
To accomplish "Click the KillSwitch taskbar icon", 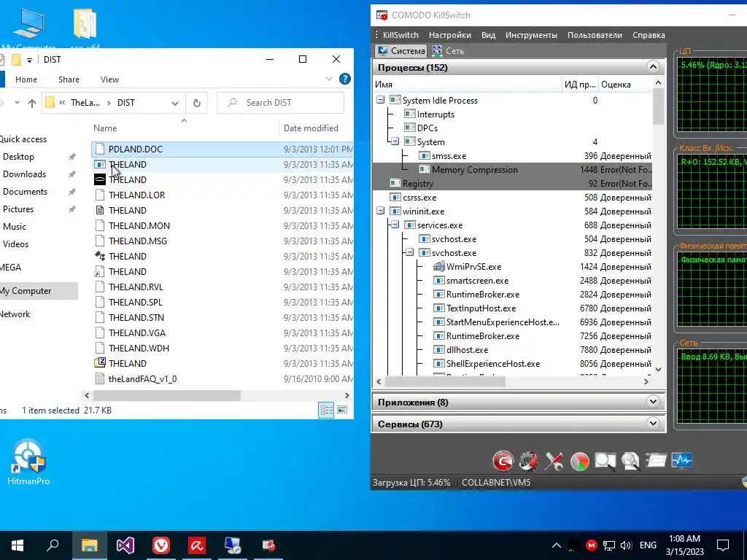I will 268,545.
